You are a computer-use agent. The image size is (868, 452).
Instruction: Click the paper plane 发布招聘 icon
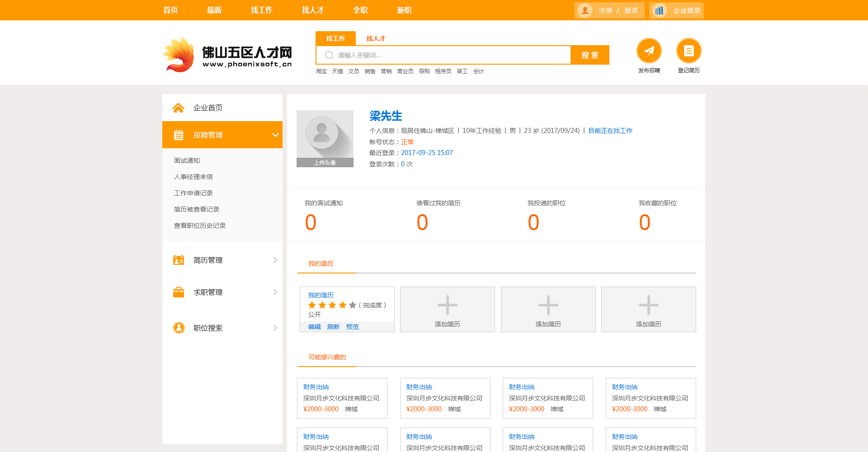point(649,51)
